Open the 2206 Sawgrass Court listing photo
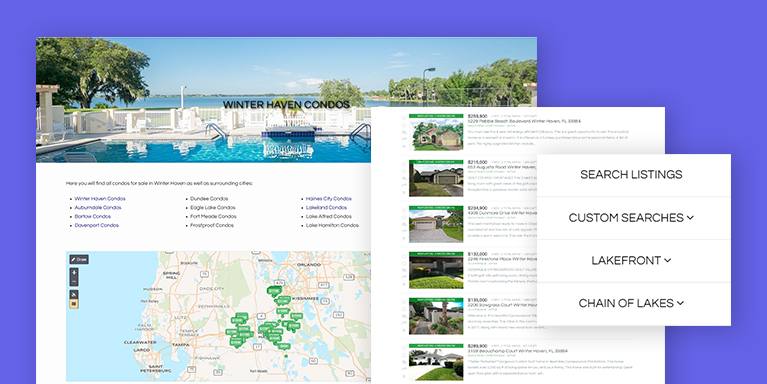 tap(436, 316)
